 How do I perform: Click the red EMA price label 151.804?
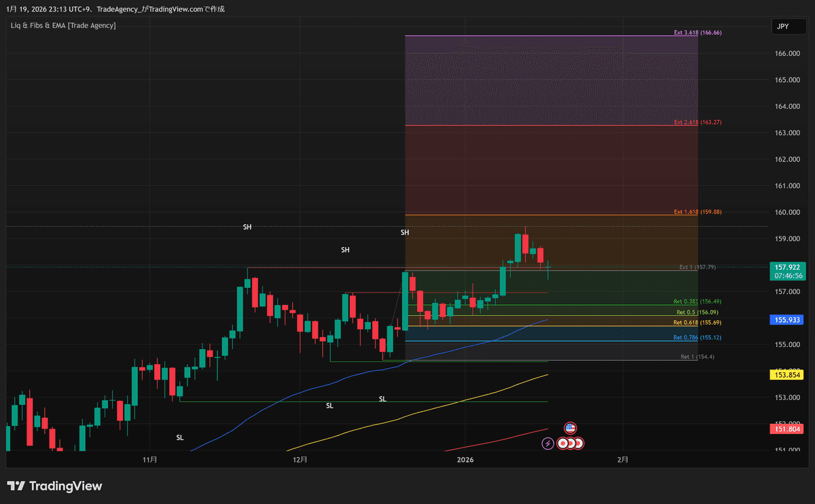(788, 429)
